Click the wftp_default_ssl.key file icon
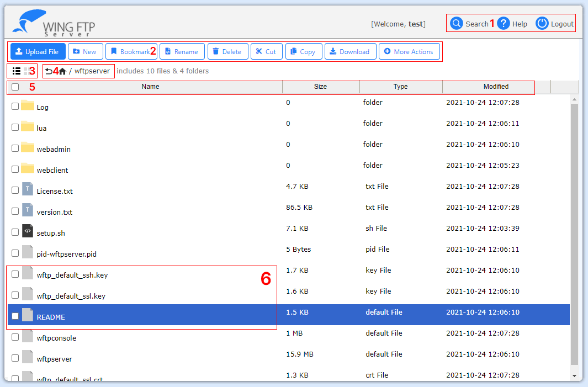The image size is (588, 387). [x=28, y=294]
